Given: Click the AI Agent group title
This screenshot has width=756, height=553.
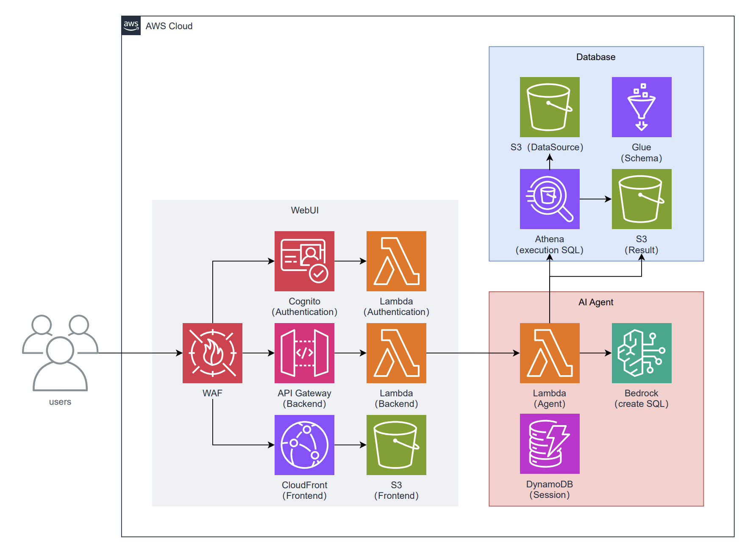Looking at the screenshot, I should [x=595, y=302].
